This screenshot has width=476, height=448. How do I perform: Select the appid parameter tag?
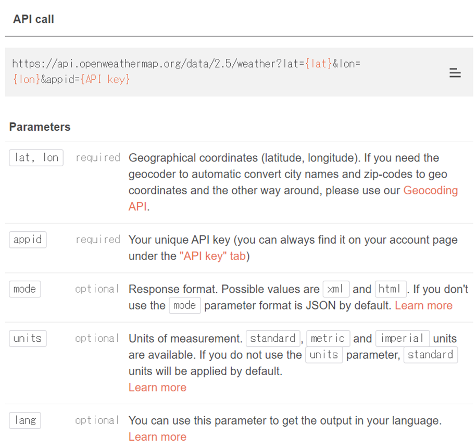pyautogui.click(x=28, y=240)
